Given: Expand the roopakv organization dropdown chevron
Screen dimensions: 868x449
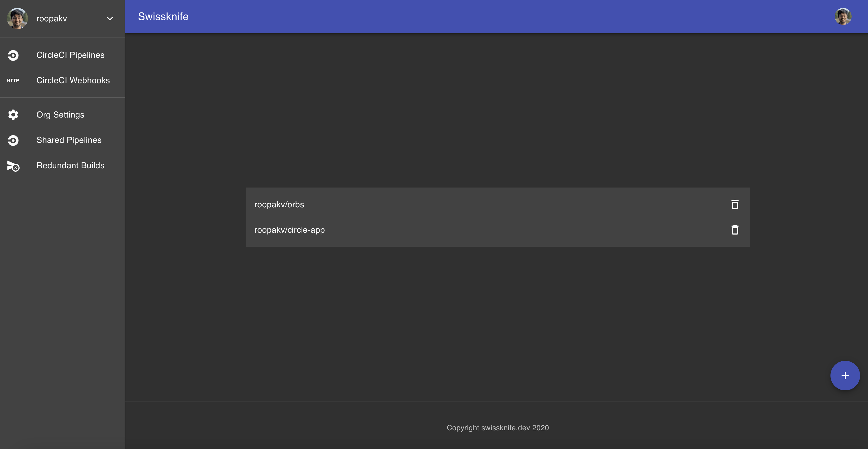Looking at the screenshot, I should [110, 18].
